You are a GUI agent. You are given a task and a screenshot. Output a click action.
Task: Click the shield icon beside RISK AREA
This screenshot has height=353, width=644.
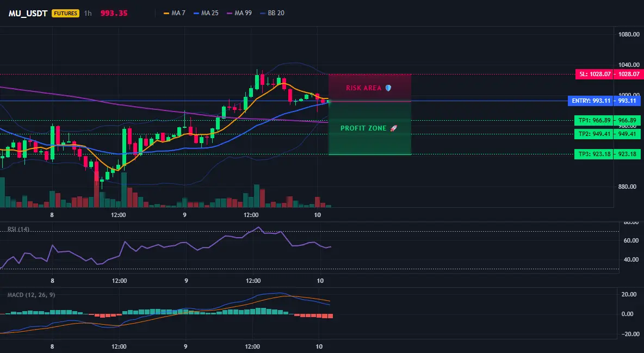click(388, 88)
